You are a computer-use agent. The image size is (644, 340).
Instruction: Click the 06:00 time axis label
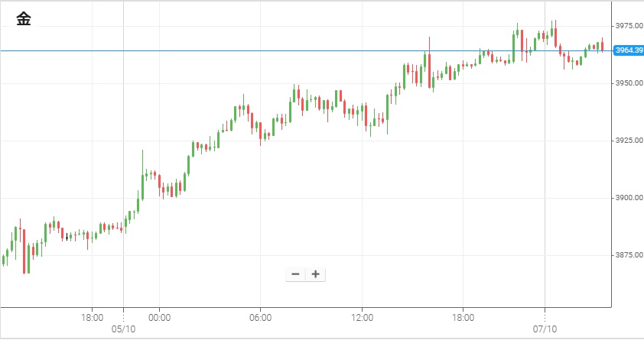(260, 317)
